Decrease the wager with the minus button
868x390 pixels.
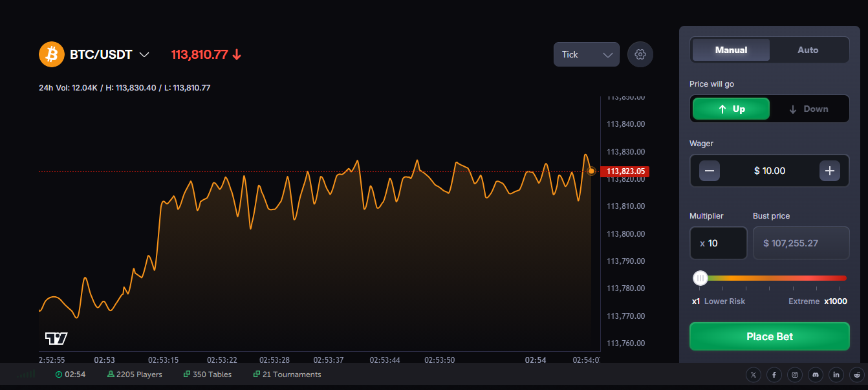709,170
